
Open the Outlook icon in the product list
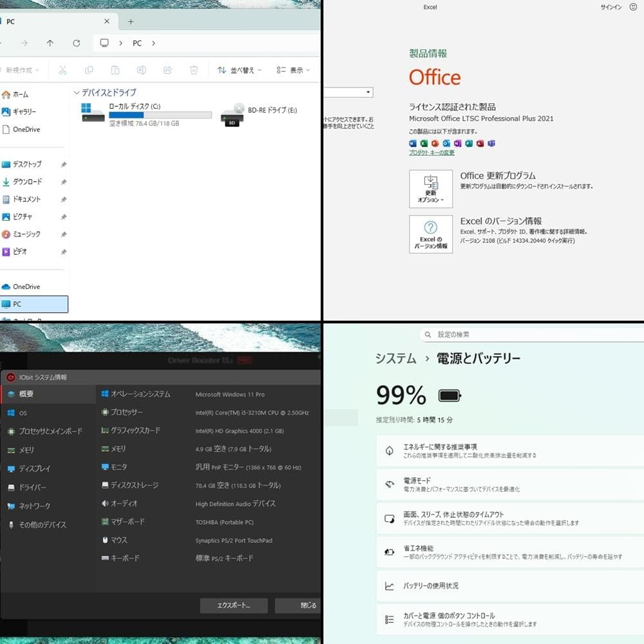[447, 144]
